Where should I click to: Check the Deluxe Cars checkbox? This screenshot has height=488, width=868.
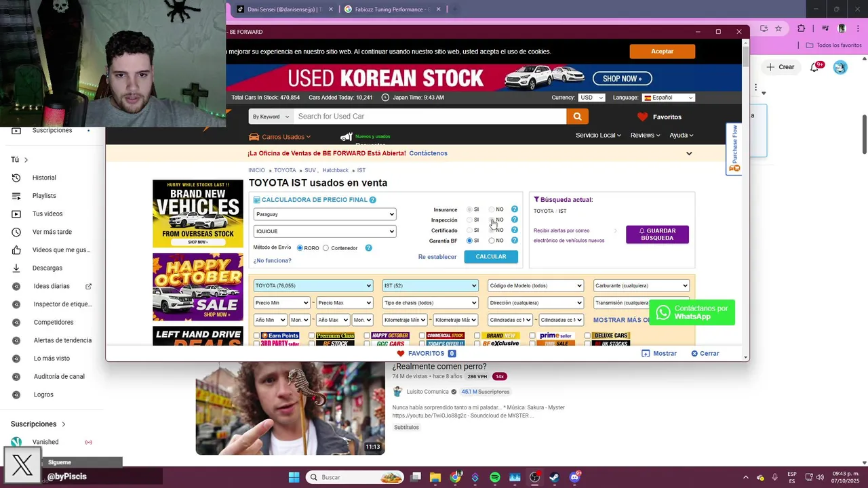587,335
